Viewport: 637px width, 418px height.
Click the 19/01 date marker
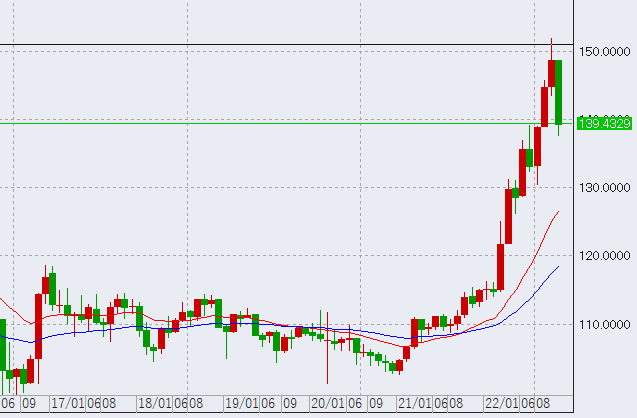(x=241, y=403)
